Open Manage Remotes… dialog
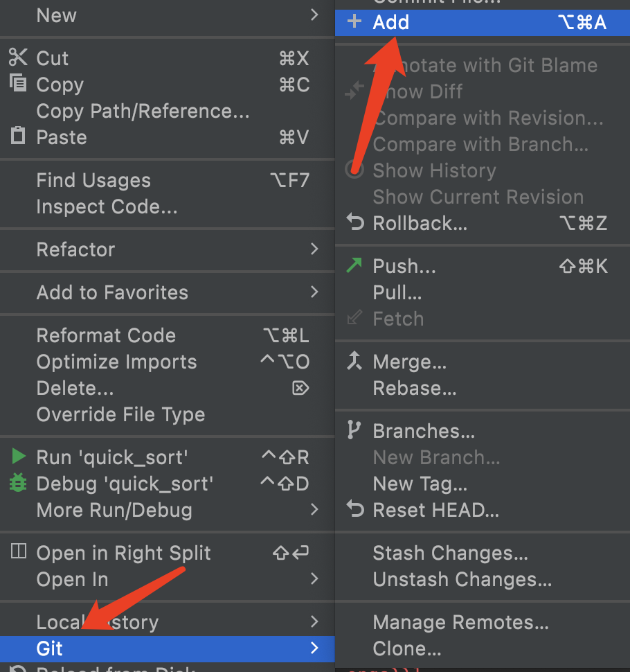The image size is (630, 672). (x=460, y=622)
